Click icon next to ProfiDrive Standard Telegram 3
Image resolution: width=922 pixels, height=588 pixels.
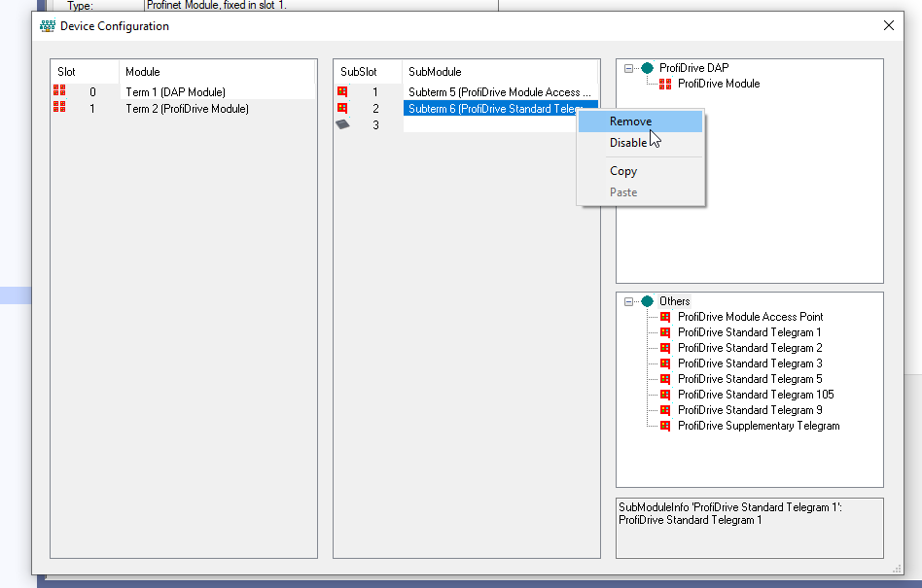(x=665, y=363)
